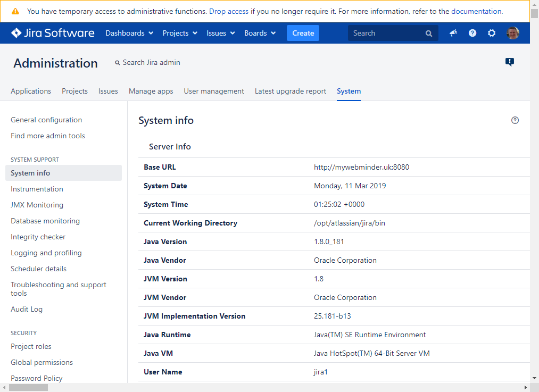Screen dimensions: 539x392
Task: Click the System Time value 01:25:02 +0000
Action: pyautogui.click(x=339, y=204)
